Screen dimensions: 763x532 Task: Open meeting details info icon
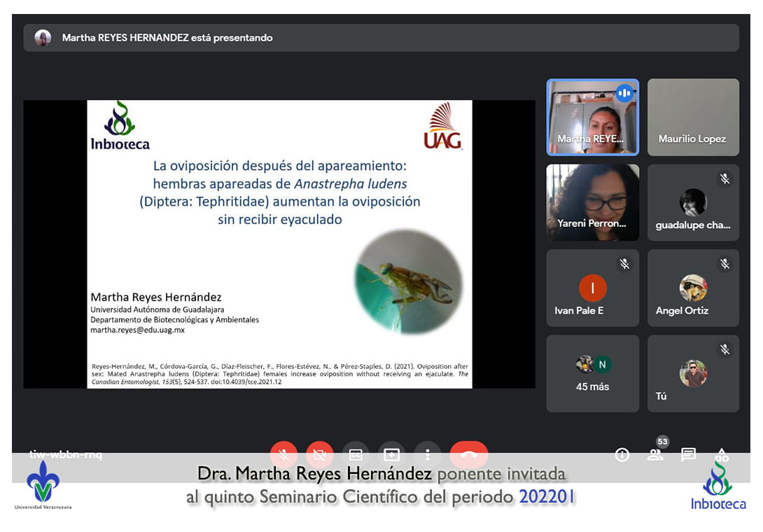622,455
